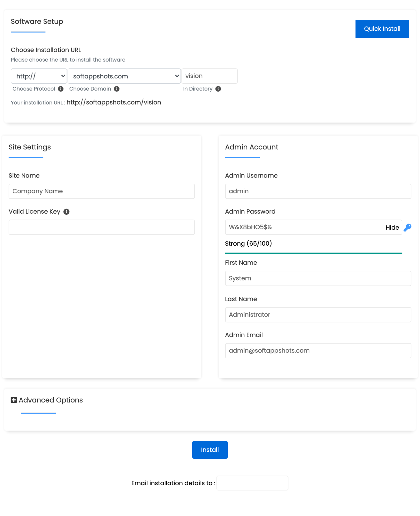The image size is (420, 516).
Task: Click the Admin Username field showing admin
Action: (x=318, y=191)
